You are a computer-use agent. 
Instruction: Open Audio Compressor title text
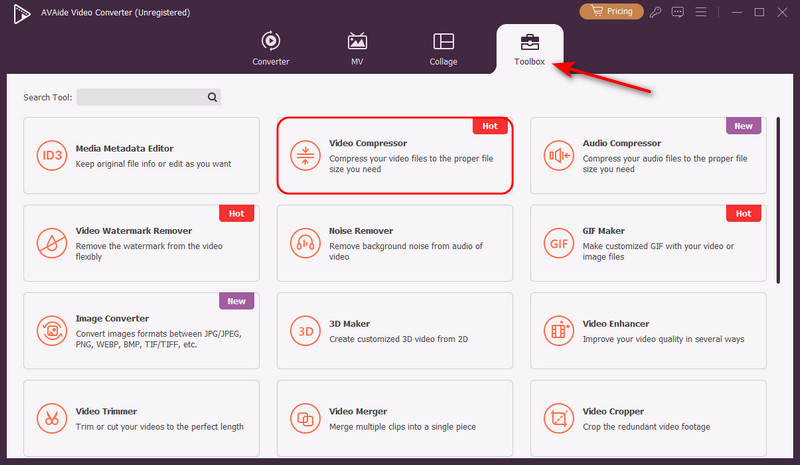[622, 143]
